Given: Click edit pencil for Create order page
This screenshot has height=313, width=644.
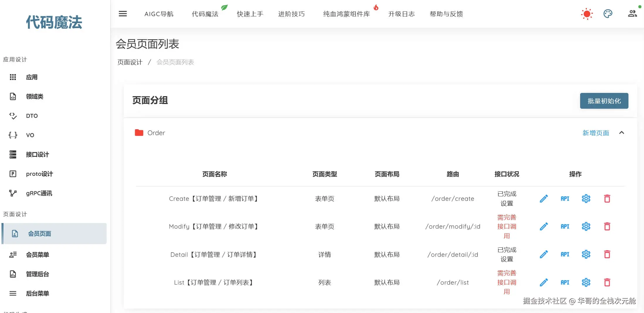Looking at the screenshot, I should (544, 199).
